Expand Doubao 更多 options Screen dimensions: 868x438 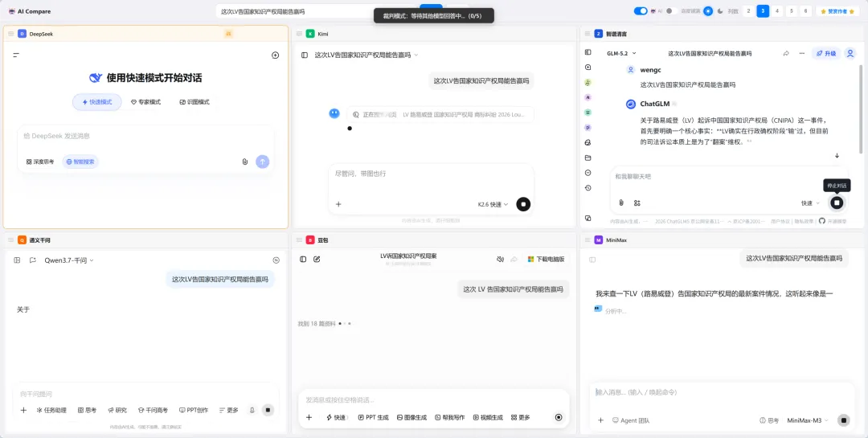pyautogui.click(x=520, y=418)
